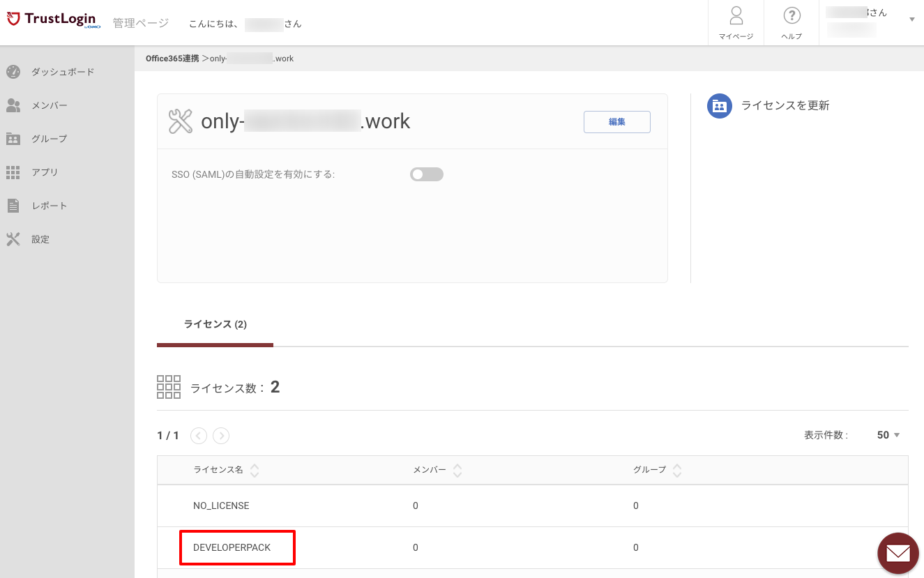This screenshot has width=924, height=578.
Task: Open My Page via the person icon
Action: [x=736, y=15]
